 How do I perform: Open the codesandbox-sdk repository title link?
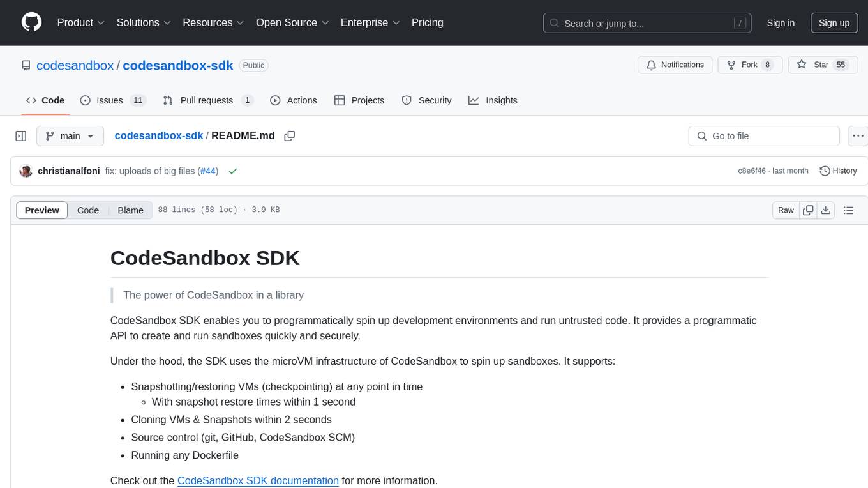point(178,65)
